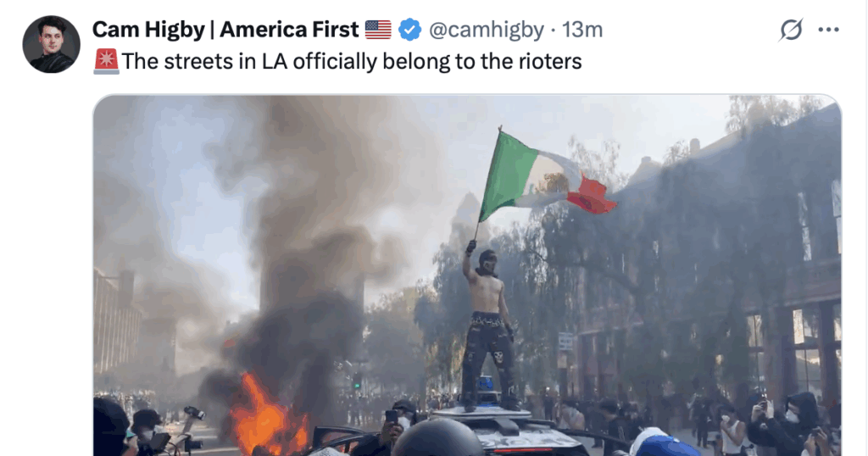This screenshot has width=868, height=456.
Task: Click the red siren emoji in tweet
Action: coord(106,61)
